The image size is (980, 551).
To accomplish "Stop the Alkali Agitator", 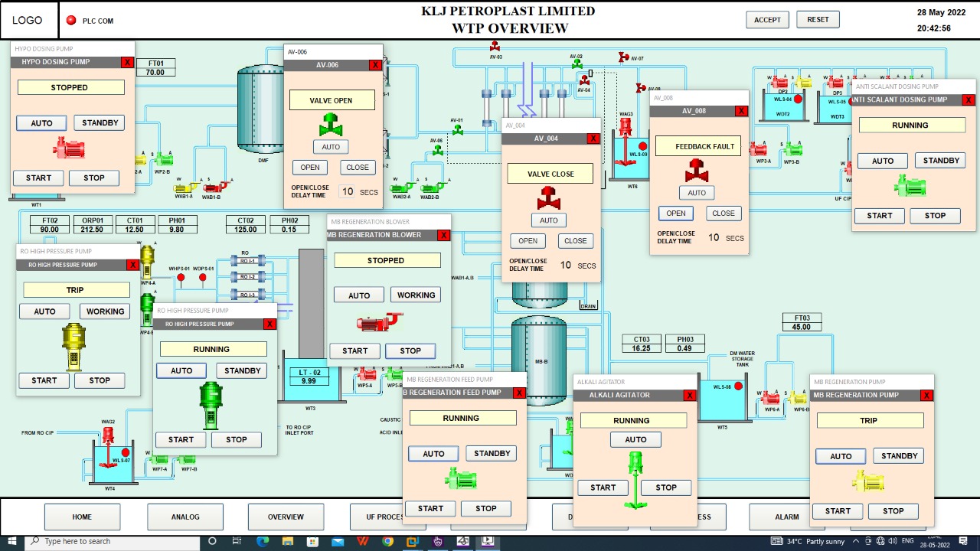I will [666, 487].
